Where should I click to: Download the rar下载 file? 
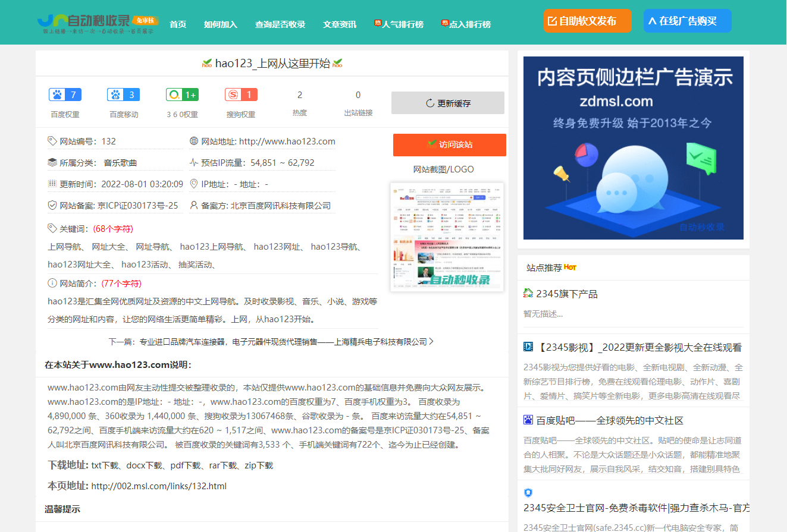[x=222, y=465]
